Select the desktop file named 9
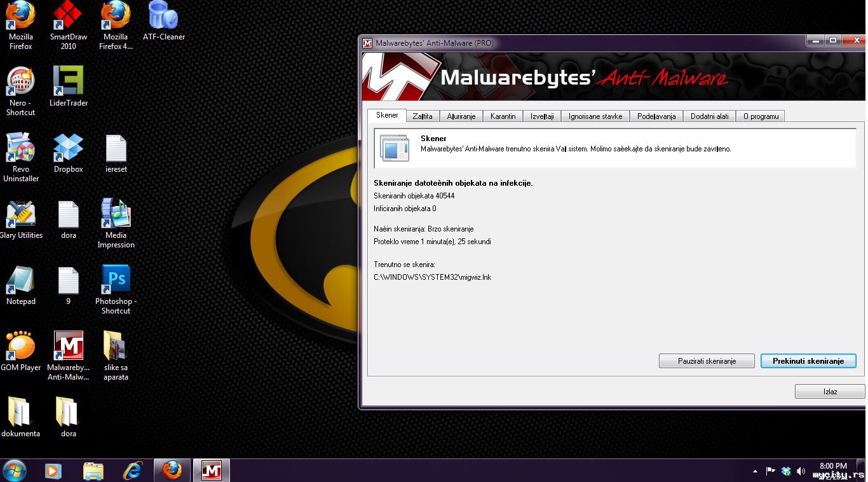The width and height of the screenshot is (868, 482). pos(69,286)
